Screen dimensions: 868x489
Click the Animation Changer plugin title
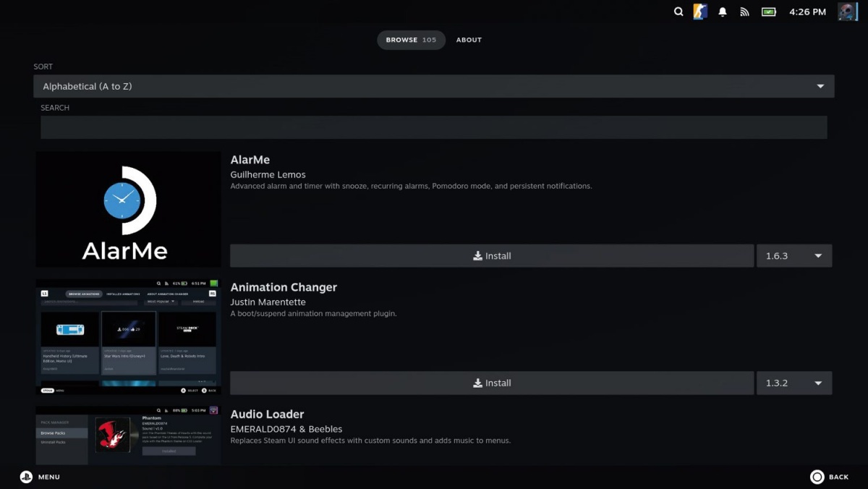[x=284, y=287]
